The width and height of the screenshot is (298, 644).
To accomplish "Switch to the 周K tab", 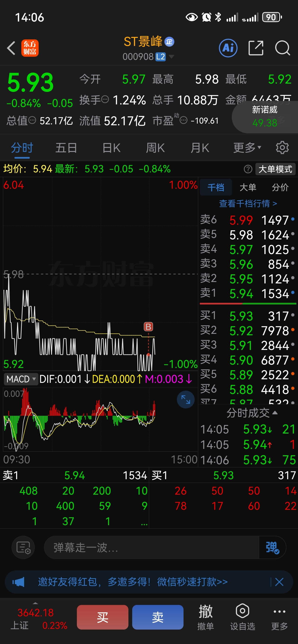I will pyautogui.click(x=155, y=148).
